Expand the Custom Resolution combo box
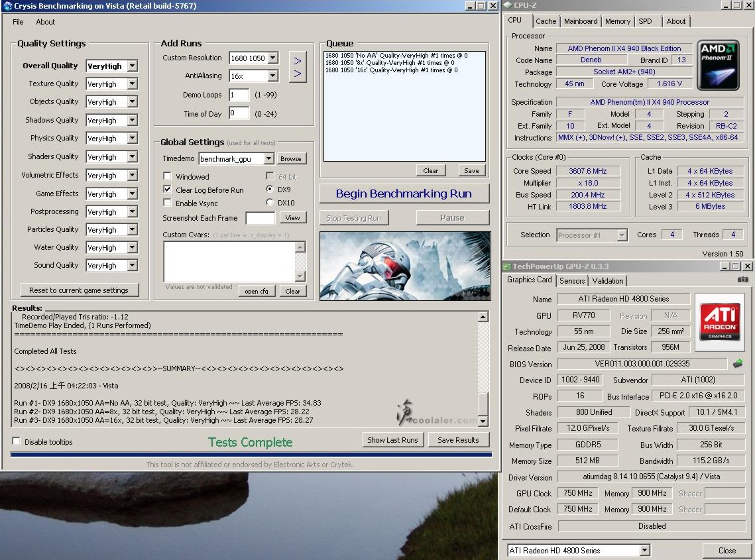 coord(272,58)
